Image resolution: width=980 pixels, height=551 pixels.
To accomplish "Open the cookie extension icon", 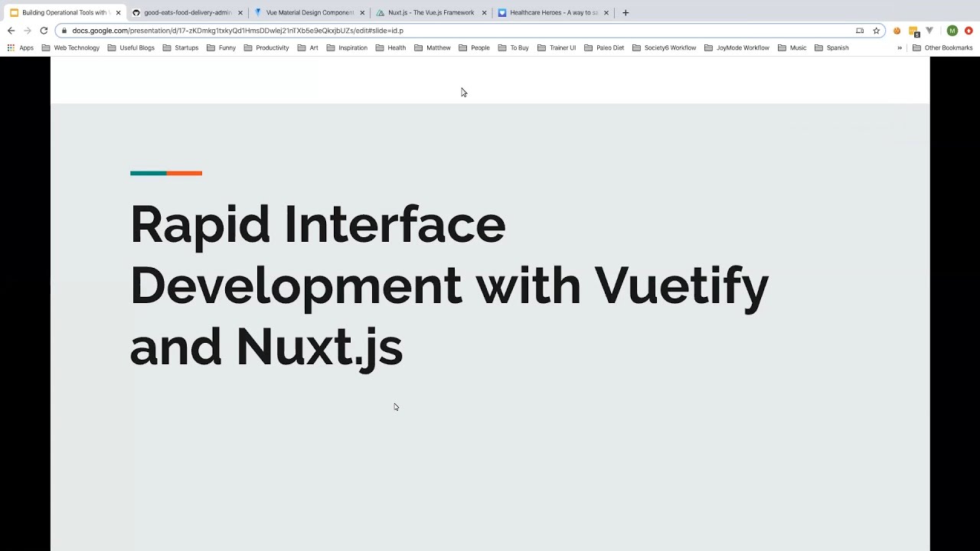I will coord(897,31).
